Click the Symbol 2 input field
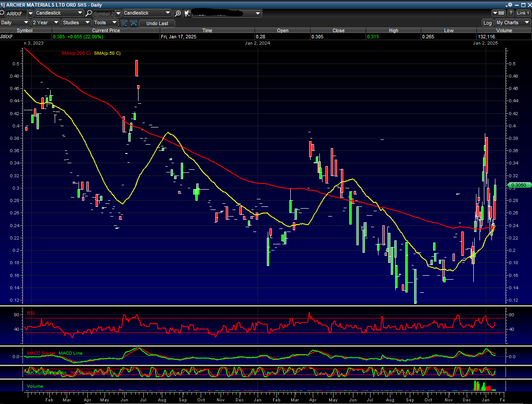 [x=104, y=13]
